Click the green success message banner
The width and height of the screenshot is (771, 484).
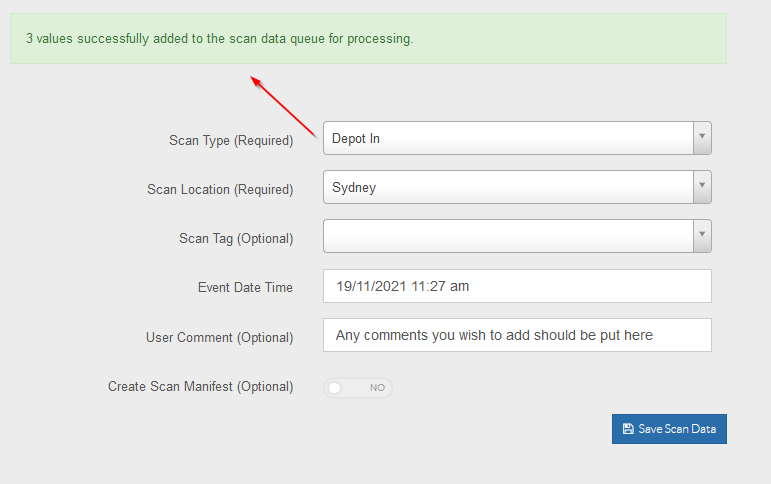click(x=368, y=38)
